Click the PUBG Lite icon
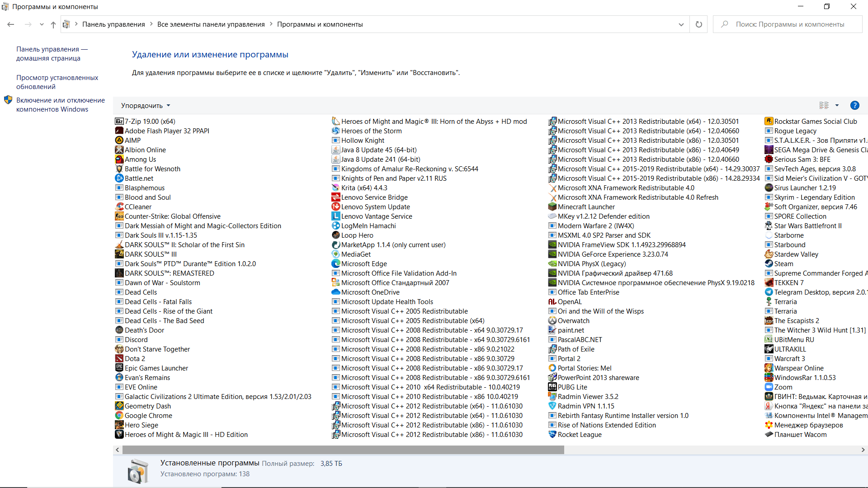868x488 pixels. 552,387
